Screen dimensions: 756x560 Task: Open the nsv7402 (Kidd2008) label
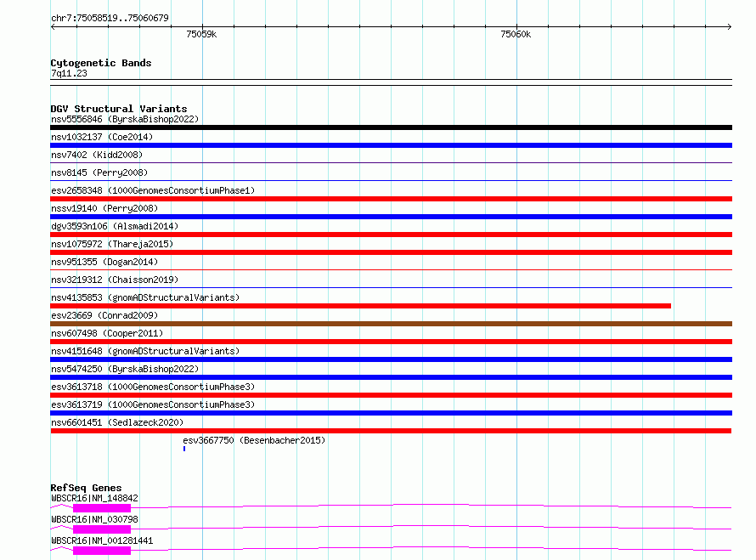(x=97, y=155)
